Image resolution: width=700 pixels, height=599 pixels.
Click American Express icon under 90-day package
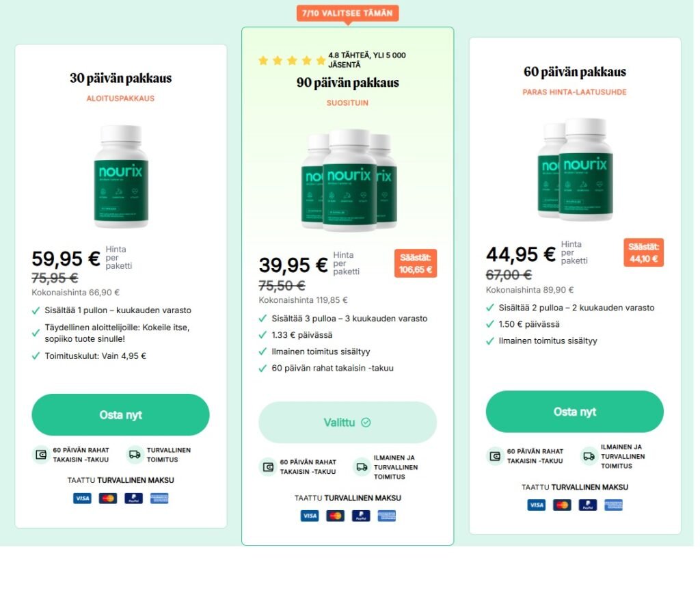point(387,516)
